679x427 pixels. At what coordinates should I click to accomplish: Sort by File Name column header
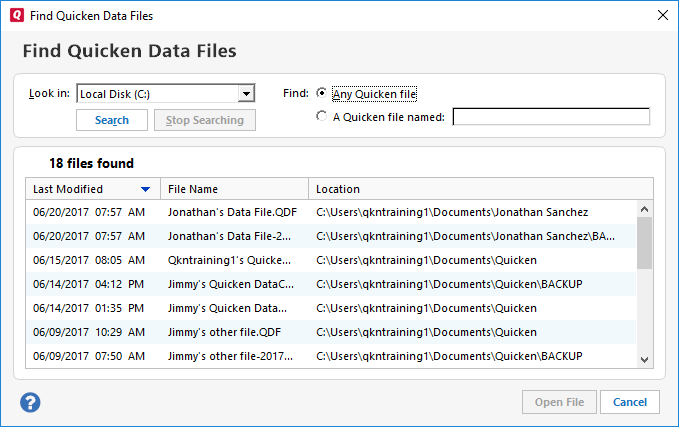234,189
